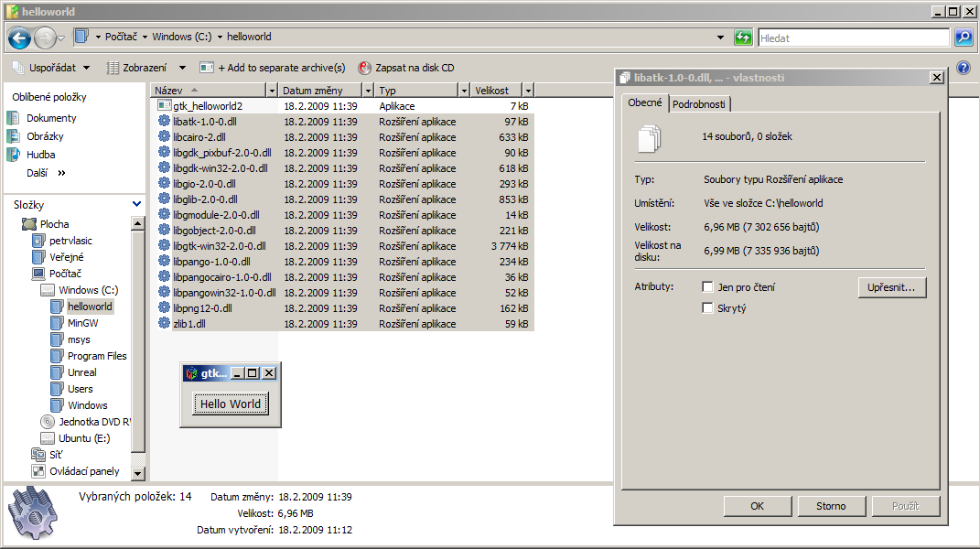The height and width of the screenshot is (549, 980).
Task: Cancel the dialog with Storno
Action: (x=831, y=506)
